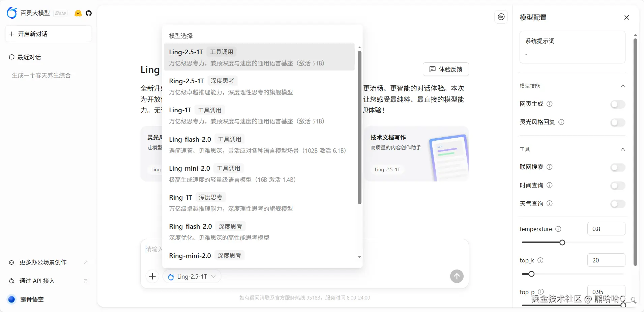Focus the temperature value field
This screenshot has height=312, width=644.
(606, 229)
